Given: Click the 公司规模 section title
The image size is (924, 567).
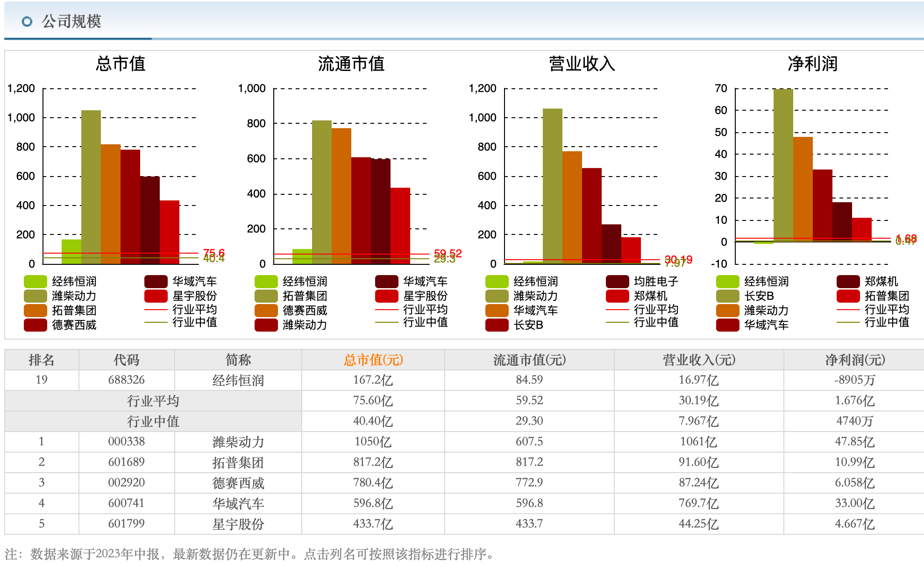Looking at the screenshot, I should (71, 21).
